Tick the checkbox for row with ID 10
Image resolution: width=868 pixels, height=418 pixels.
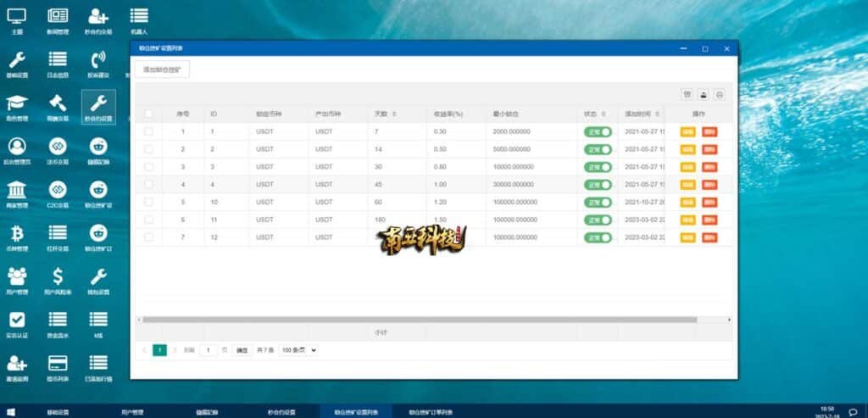149,202
